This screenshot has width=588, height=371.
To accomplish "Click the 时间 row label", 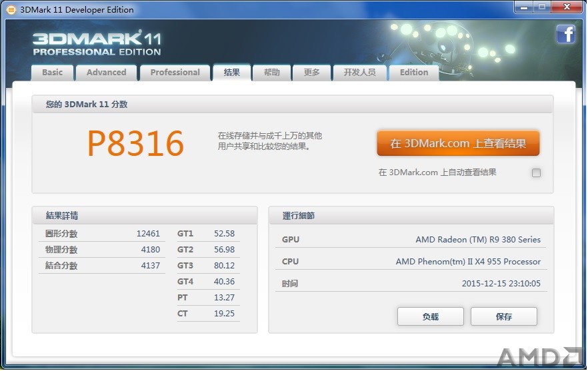I will pos(290,284).
